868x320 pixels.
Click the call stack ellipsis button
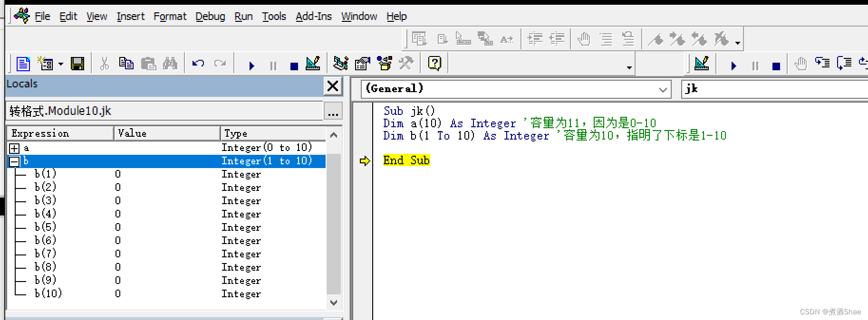333,112
